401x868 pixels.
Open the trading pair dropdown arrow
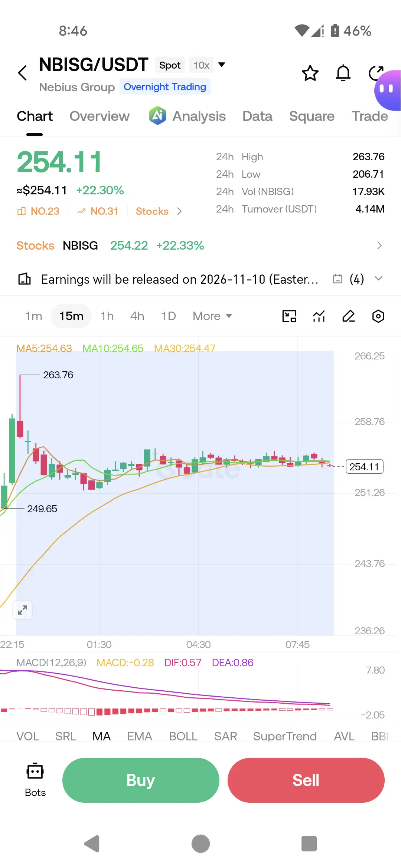pyautogui.click(x=222, y=65)
